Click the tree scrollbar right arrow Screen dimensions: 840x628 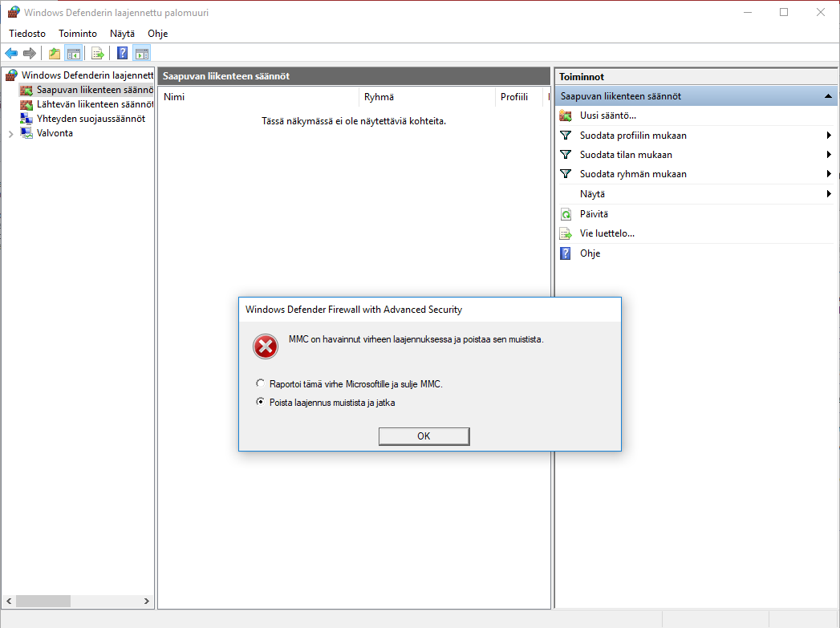coord(147,602)
